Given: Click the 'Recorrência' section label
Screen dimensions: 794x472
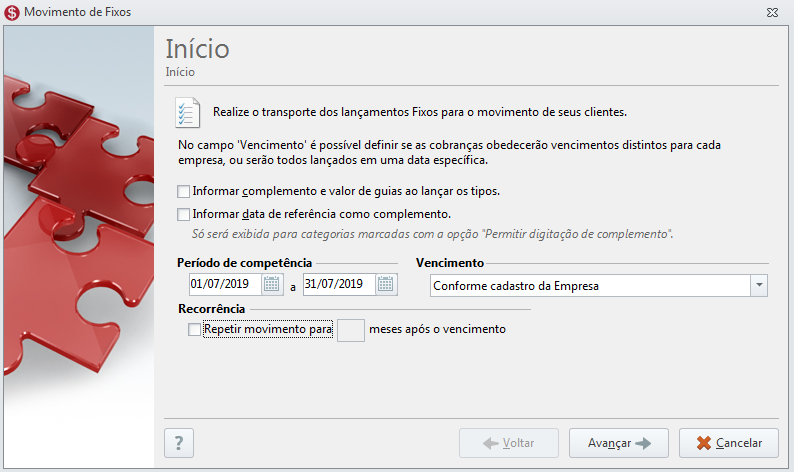Looking at the screenshot, I should pos(212,309).
